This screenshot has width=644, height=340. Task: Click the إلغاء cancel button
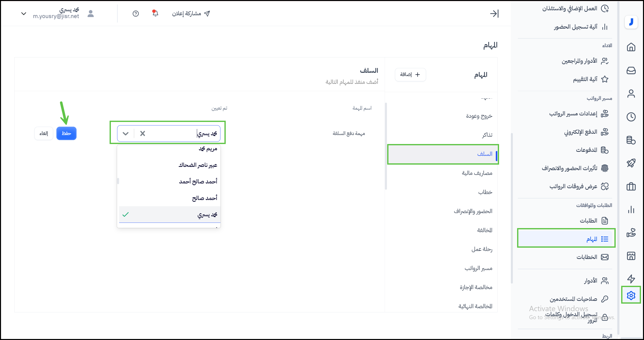click(44, 133)
